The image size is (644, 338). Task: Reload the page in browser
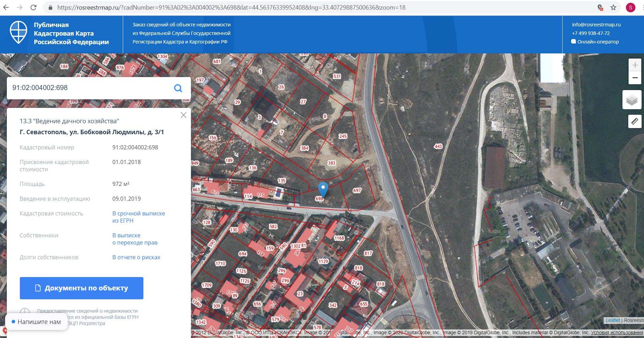coord(34,8)
